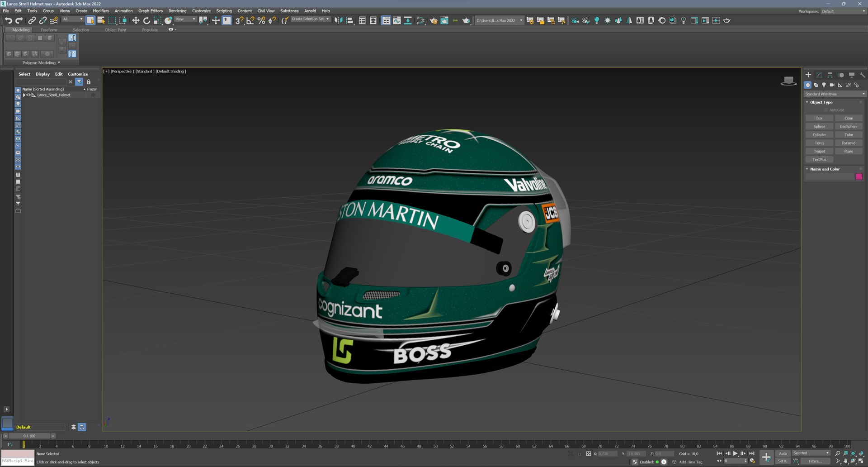Viewport: 868px width, 467px height.
Task: Open the View reference coordinate dropdown
Action: point(185,19)
